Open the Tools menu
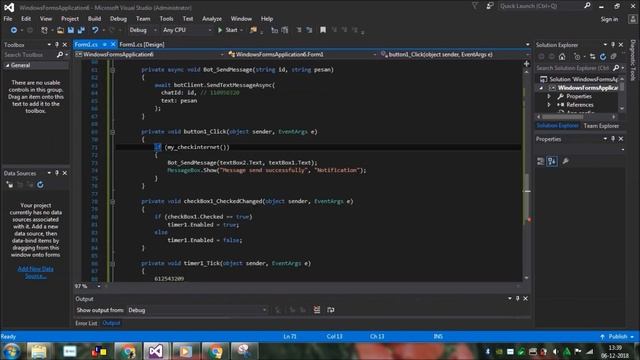Image resolution: width=640 pixels, height=360 pixels. click(166, 19)
